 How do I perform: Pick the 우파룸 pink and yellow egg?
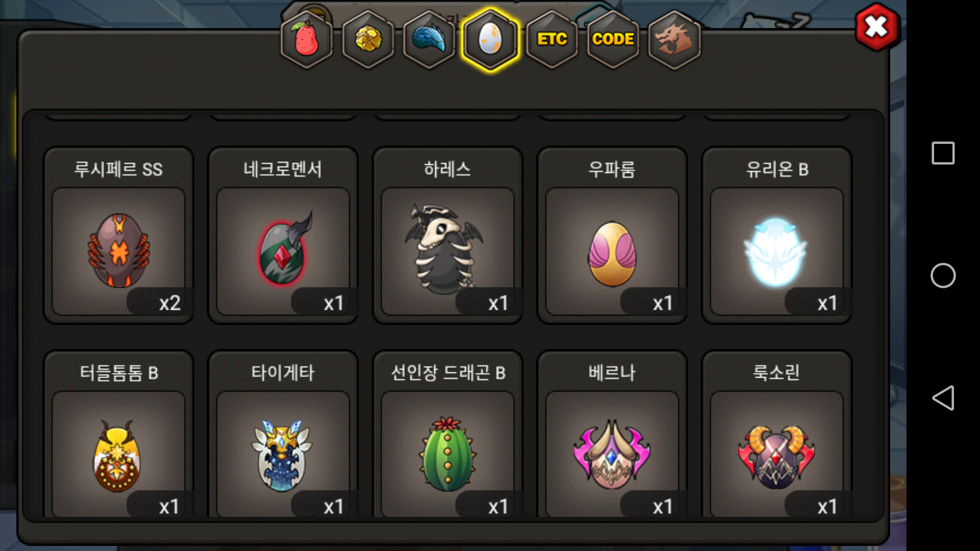click(x=612, y=235)
